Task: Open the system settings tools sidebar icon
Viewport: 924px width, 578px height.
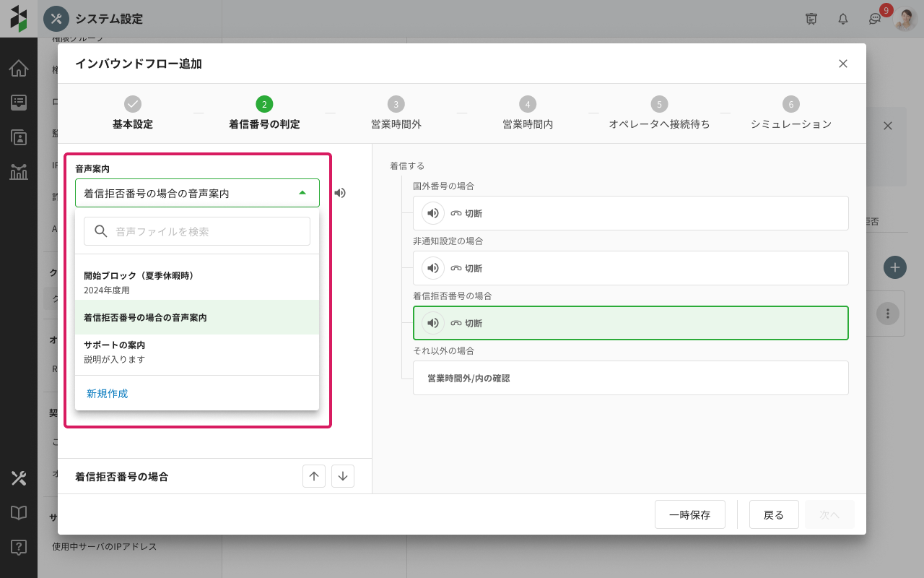Action: coord(19,478)
